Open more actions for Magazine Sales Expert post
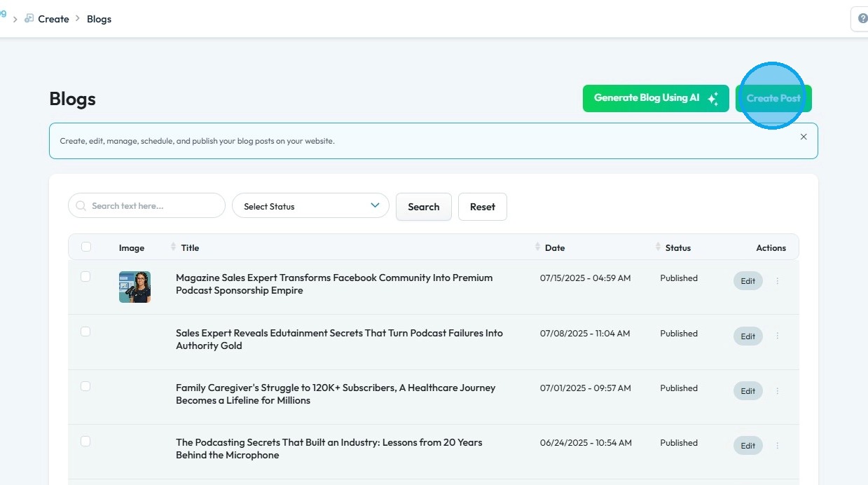The width and height of the screenshot is (868, 485). pyautogui.click(x=777, y=281)
